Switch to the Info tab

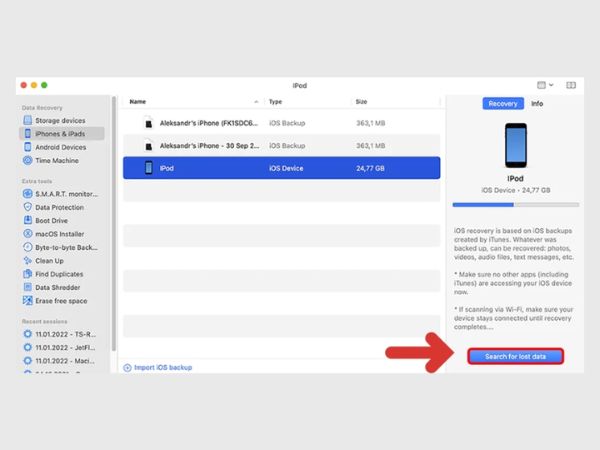[x=537, y=103]
